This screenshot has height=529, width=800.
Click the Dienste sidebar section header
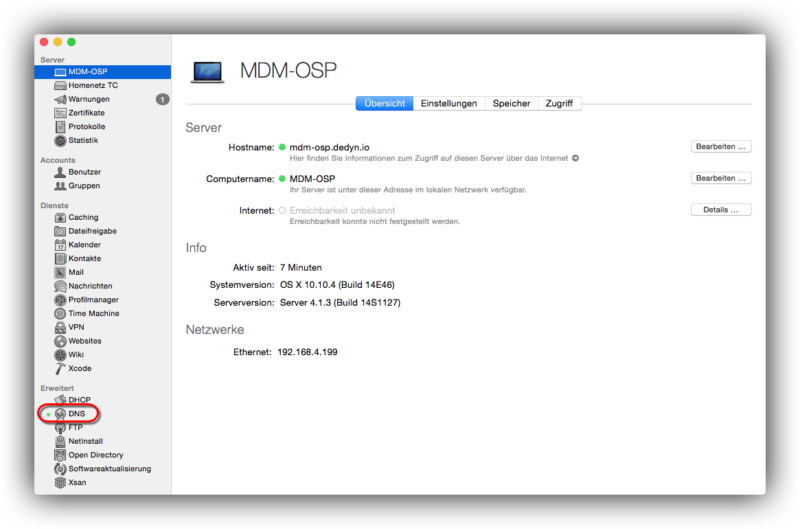[x=55, y=206]
